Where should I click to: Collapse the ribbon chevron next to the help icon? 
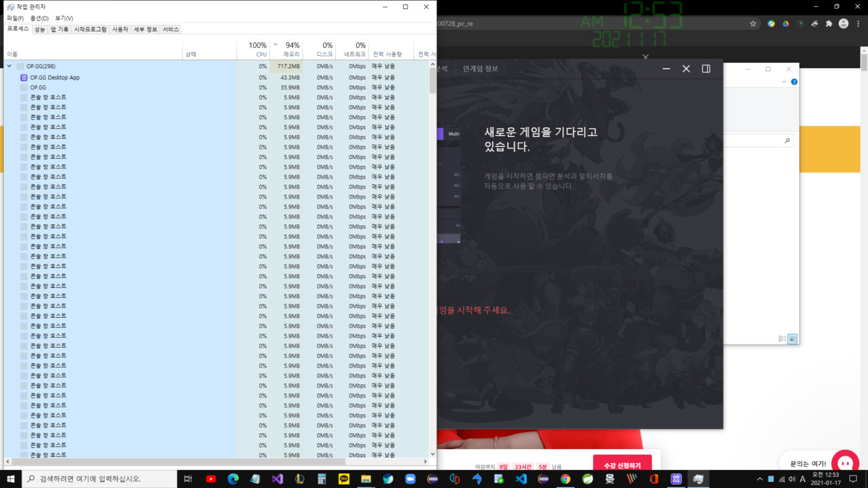(x=784, y=82)
